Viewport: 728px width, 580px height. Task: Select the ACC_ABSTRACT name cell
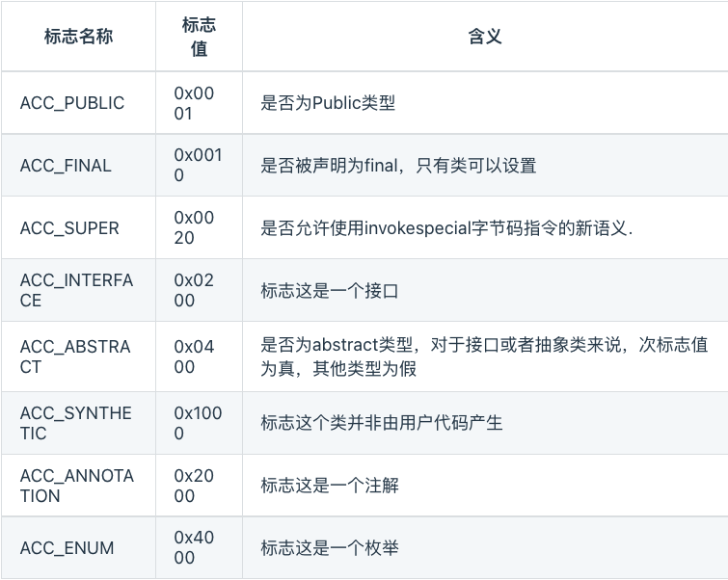tap(75, 356)
